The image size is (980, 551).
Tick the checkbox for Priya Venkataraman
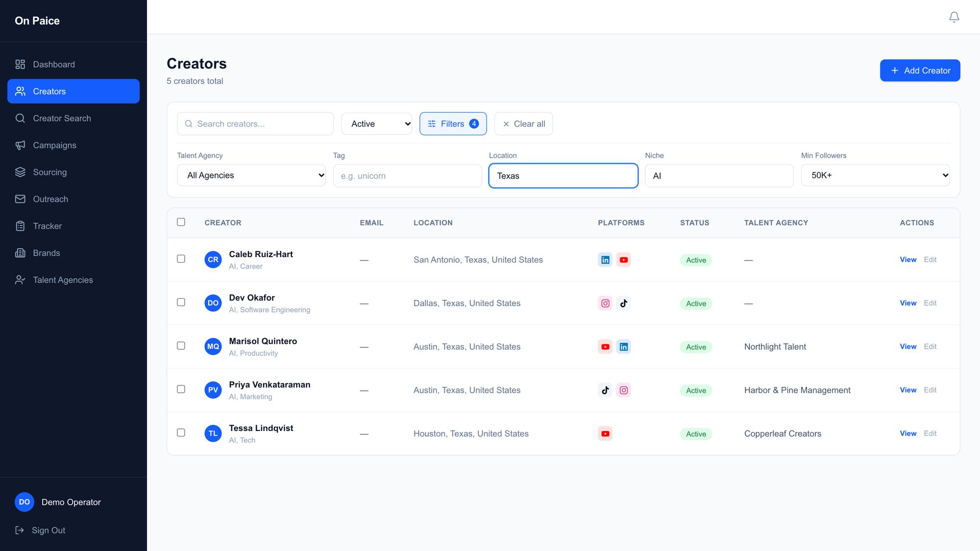point(181,389)
